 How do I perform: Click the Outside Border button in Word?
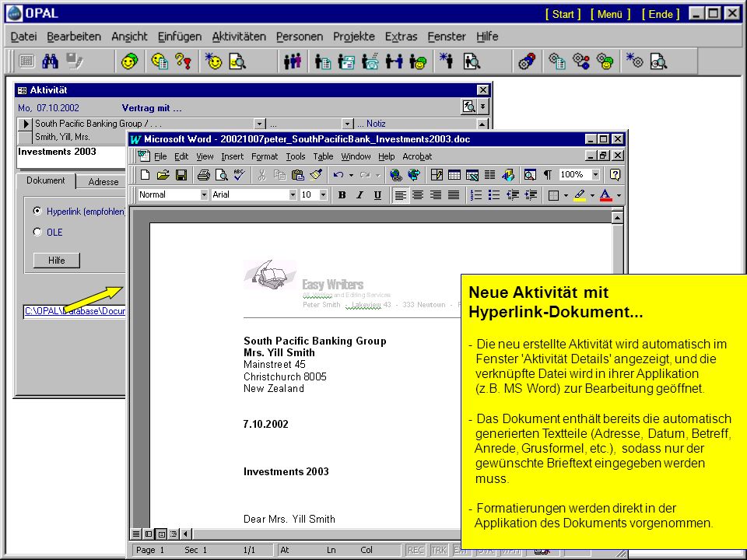pos(553,195)
